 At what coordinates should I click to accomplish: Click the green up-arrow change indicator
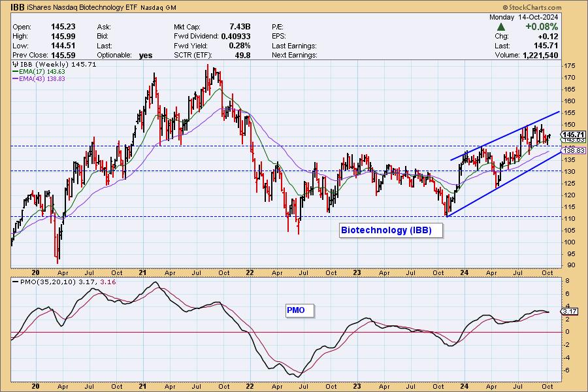(x=500, y=27)
